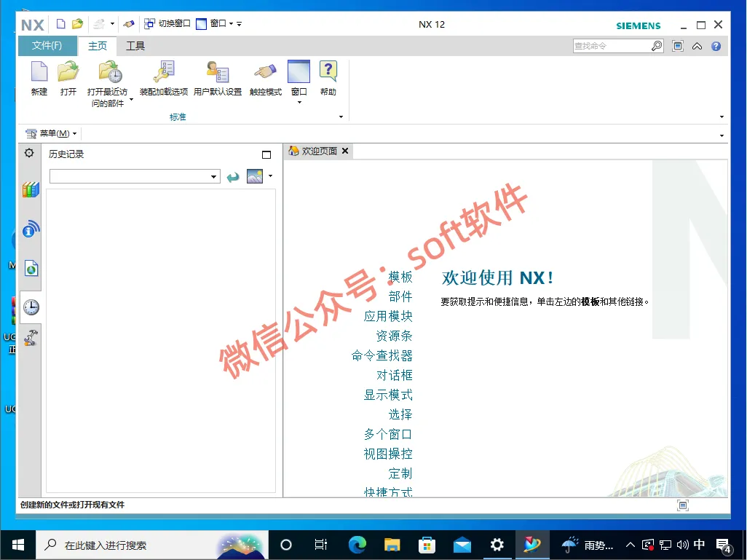Click Switch Window (切换窗口) button

(167, 24)
